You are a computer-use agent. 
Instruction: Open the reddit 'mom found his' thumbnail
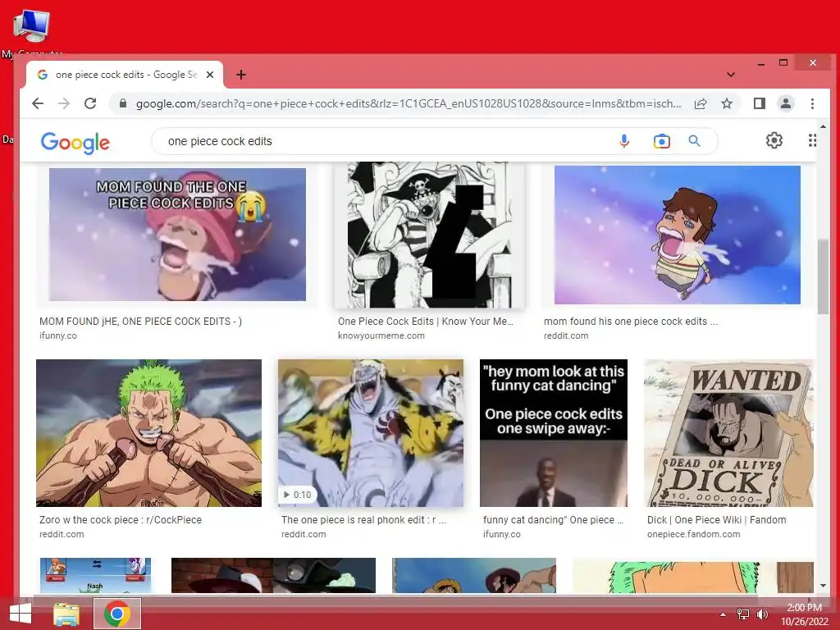[x=677, y=235]
